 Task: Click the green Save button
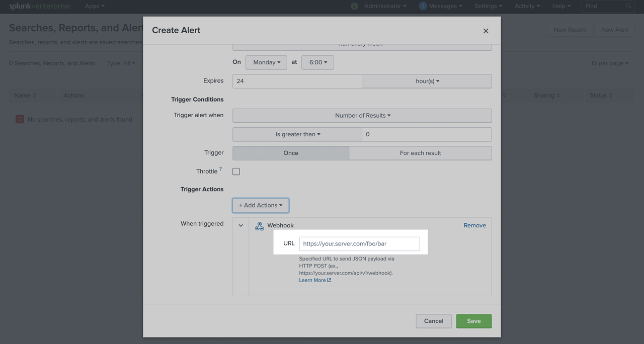point(473,321)
